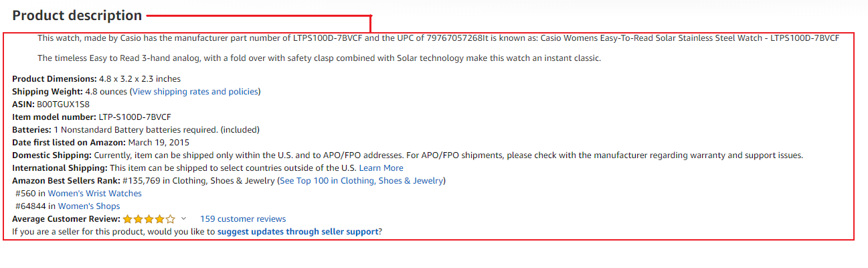Viewport: 868px width, 268px height.
Task: Open the "Women's Shops" category link
Action: (x=88, y=206)
